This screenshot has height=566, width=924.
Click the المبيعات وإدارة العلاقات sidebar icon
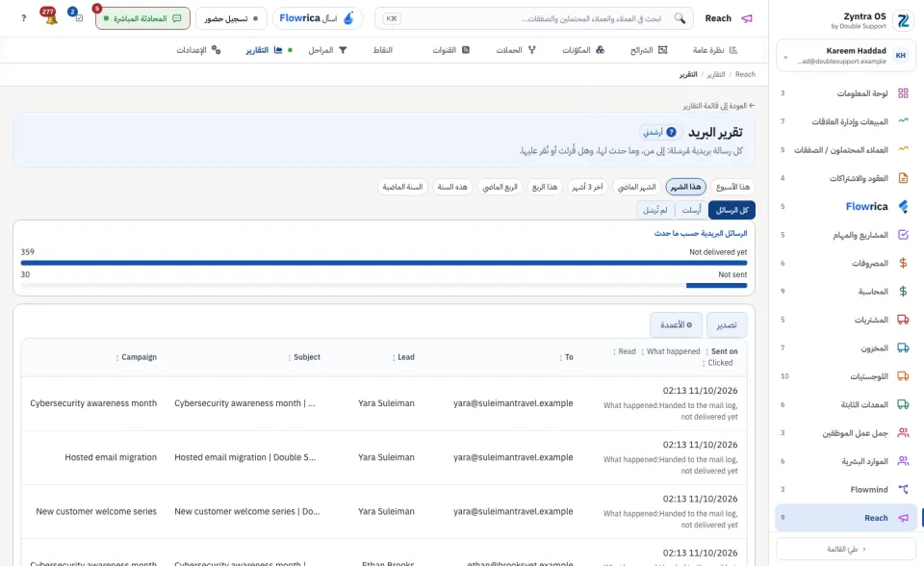pyautogui.click(x=903, y=121)
